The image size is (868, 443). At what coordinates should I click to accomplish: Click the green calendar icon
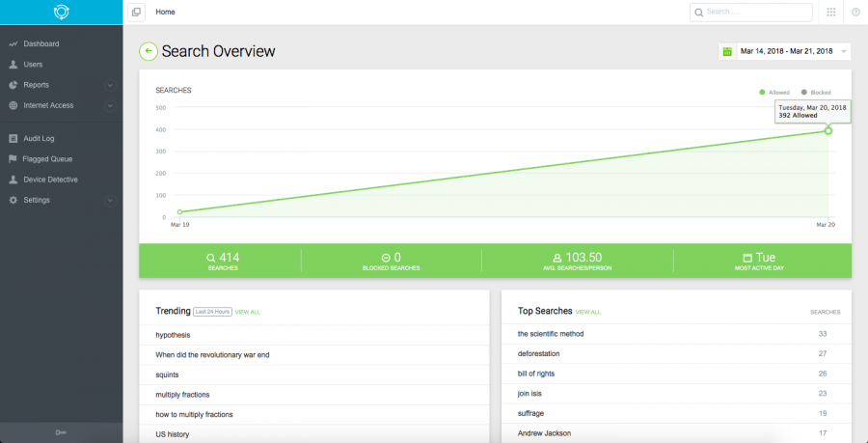727,51
